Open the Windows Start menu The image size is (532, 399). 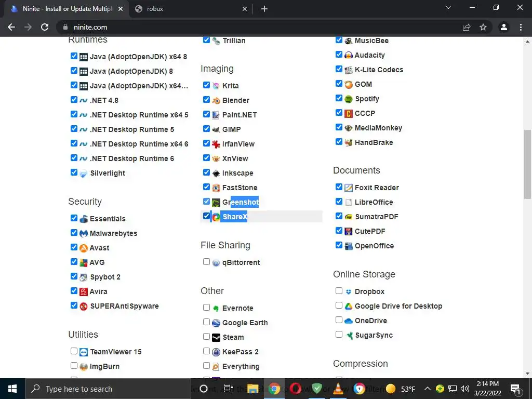(x=12, y=389)
